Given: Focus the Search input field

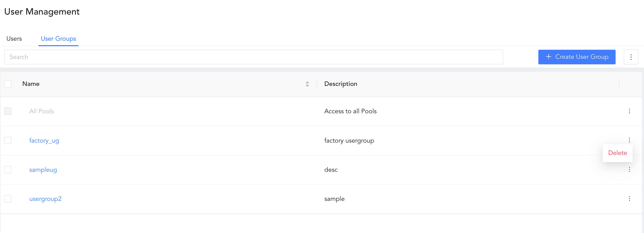Looking at the screenshot, I should click(x=254, y=57).
